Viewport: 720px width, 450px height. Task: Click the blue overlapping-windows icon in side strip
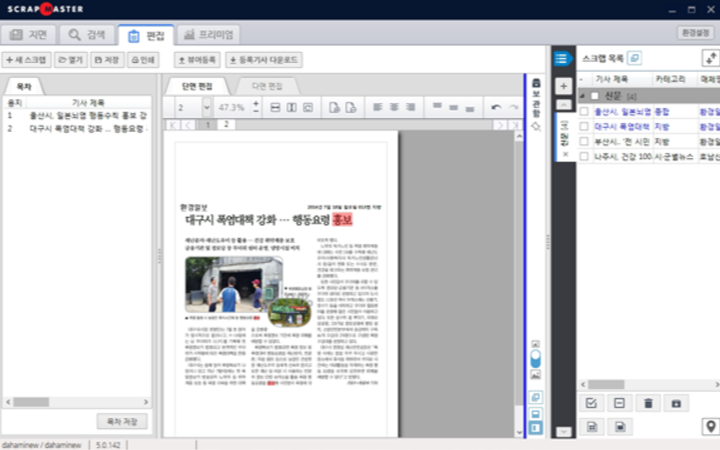[535, 397]
